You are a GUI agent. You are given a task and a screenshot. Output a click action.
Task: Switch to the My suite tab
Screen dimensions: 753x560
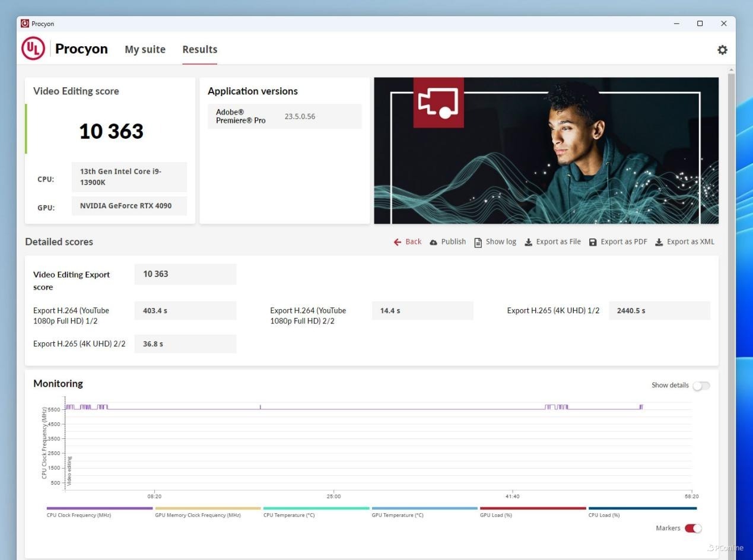coord(145,50)
